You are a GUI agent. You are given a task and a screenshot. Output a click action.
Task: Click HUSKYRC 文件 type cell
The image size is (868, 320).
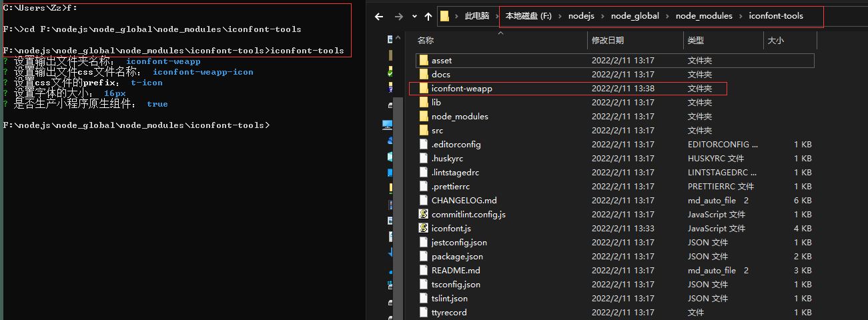(x=716, y=159)
